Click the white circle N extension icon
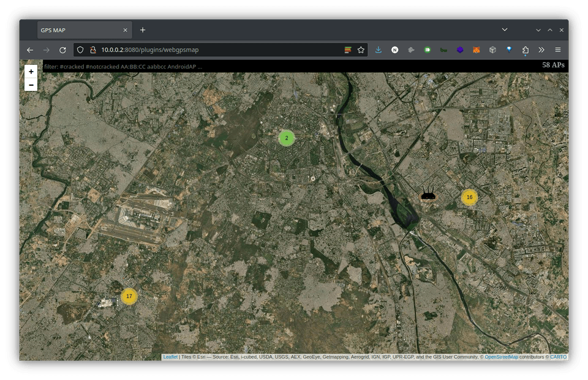The image size is (588, 380). click(394, 50)
